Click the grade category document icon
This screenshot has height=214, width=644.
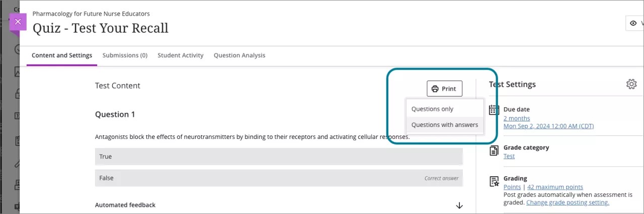point(494,150)
